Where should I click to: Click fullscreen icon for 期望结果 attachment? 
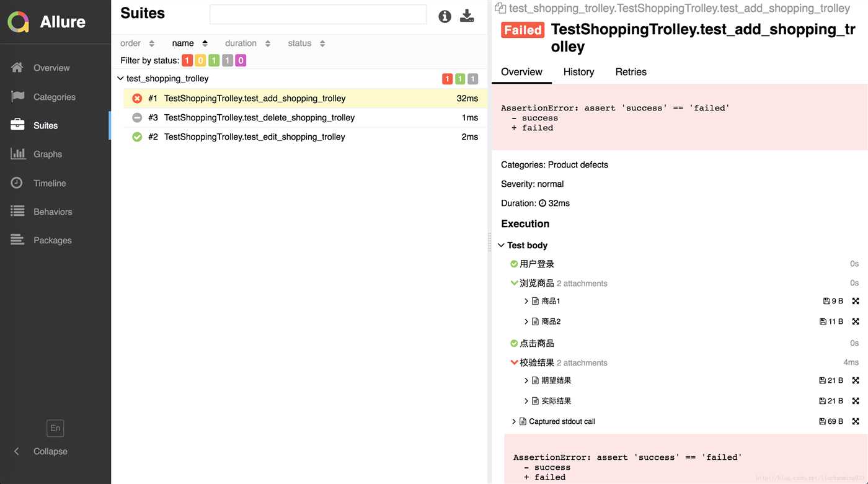pos(856,380)
